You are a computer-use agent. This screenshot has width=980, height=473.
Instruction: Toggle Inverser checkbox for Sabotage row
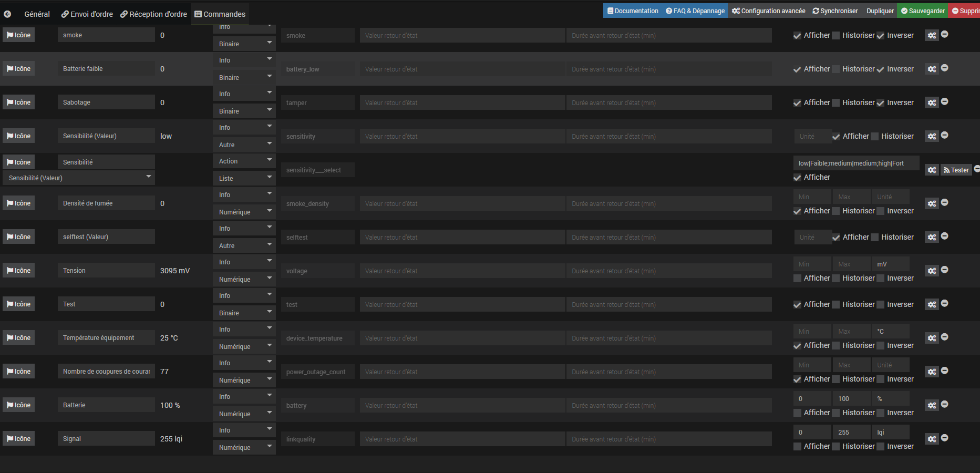click(880, 103)
